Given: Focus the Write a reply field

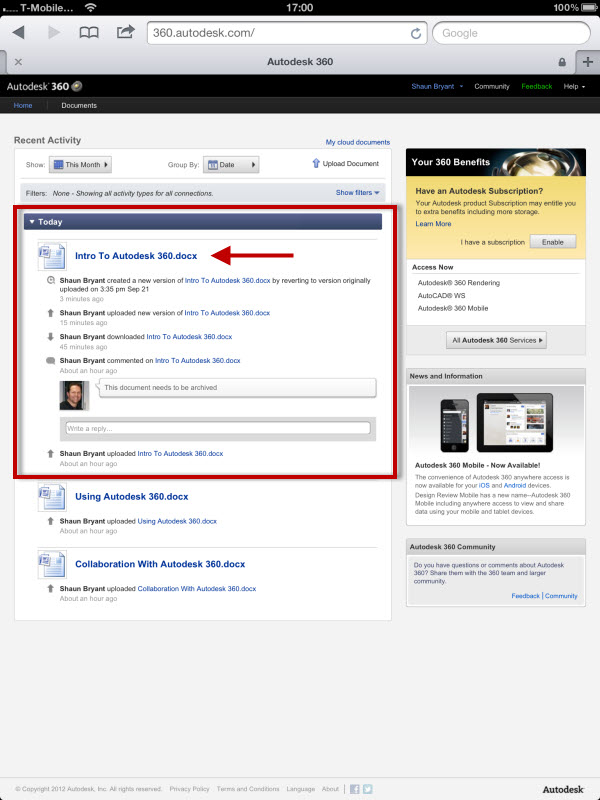Looking at the screenshot, I should [218, 428].
